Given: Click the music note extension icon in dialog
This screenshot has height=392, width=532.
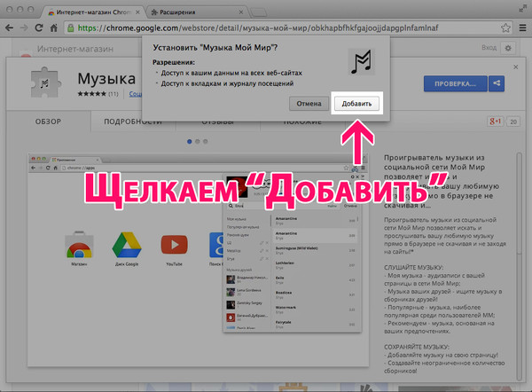Looking at the screenshot, I should coord(362,62).
